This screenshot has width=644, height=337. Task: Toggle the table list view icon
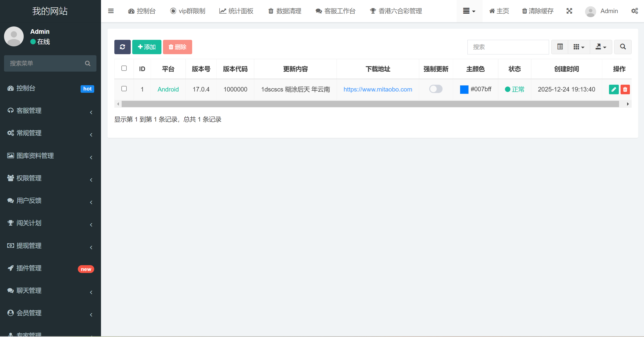click(x=560, y=47)
